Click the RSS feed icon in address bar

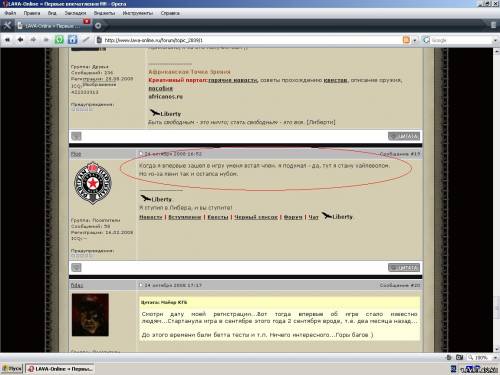coord(406,40)
